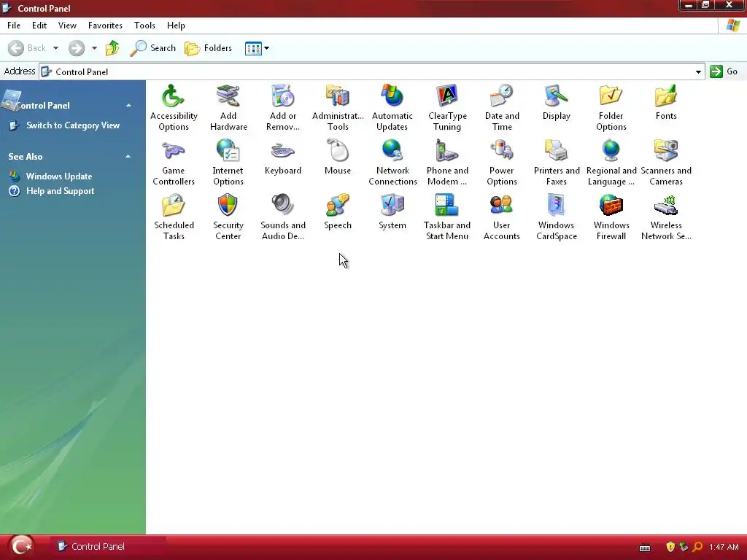This screenshot has width=747, height=560.
Task: Collapse the Control Panel sidebar section
Action: point(128,105)
